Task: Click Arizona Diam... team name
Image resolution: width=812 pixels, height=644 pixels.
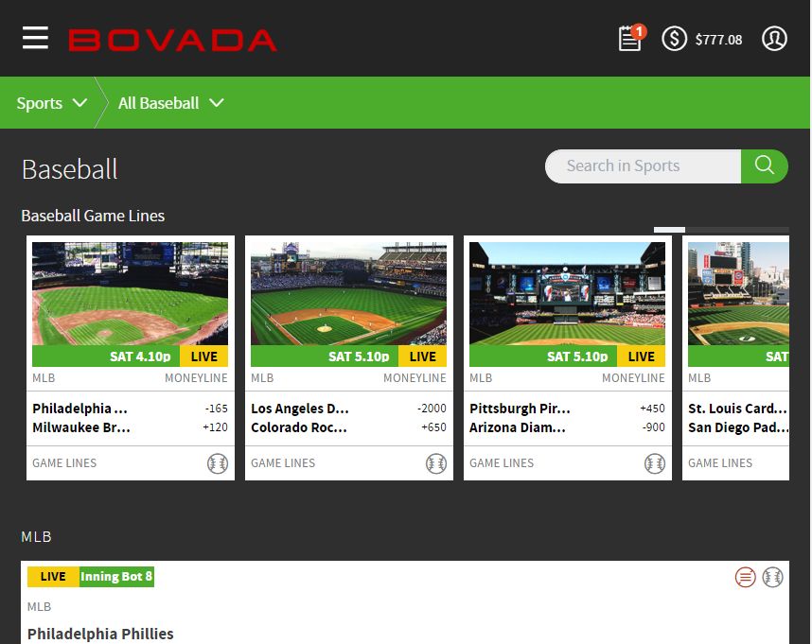Action: click(x=518, y=427)
